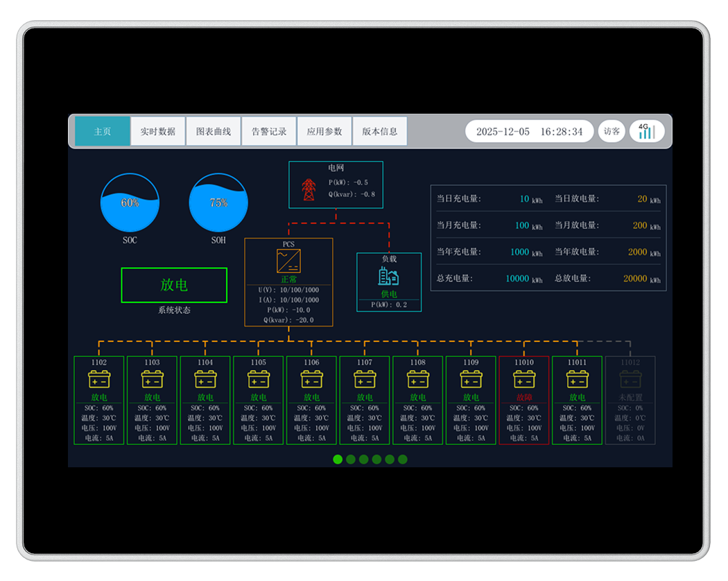Click battery icon of cluster 1107
Screen dimensions: 728x581
click(x=365, y=379)
